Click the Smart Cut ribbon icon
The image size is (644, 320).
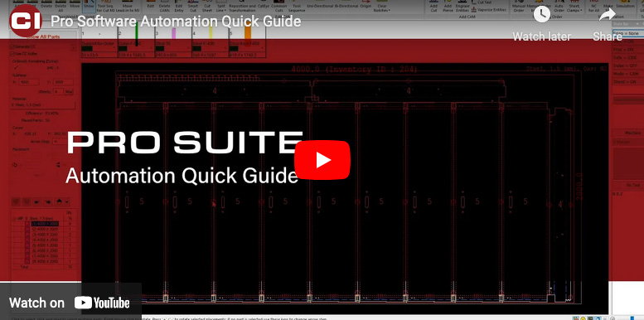click(x=192, y=6)
